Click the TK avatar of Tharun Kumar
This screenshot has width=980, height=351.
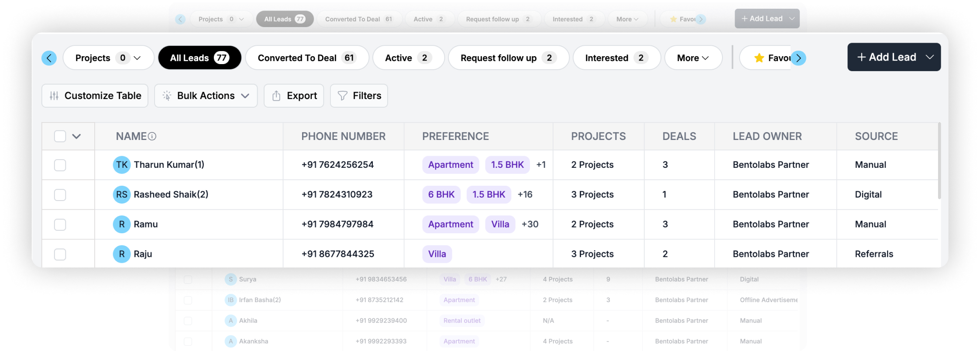(x=122, y=165)
